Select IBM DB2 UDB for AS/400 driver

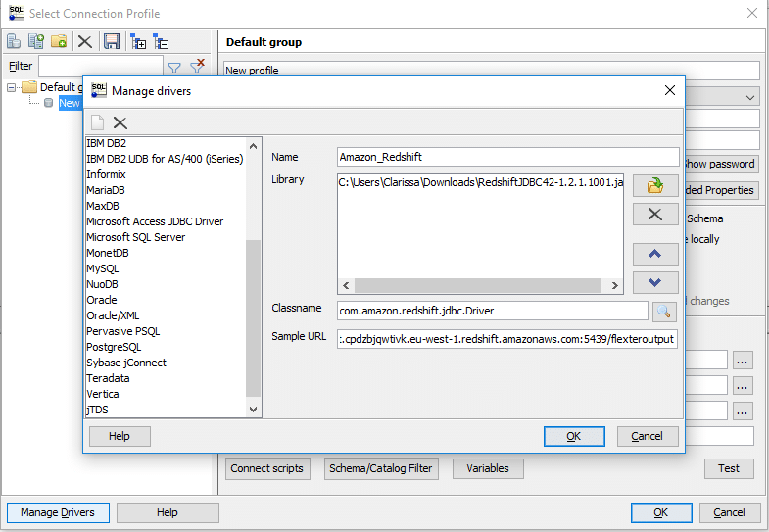[x=165, y=159]
